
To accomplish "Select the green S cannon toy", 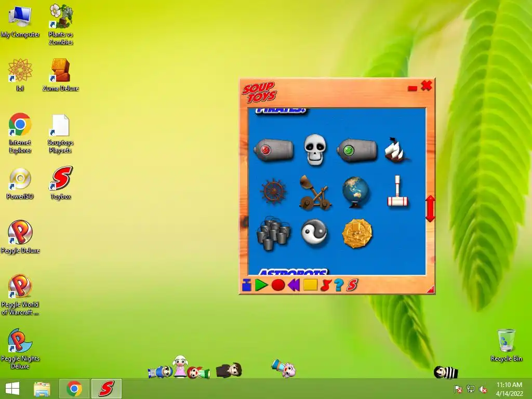I will 356,150.
